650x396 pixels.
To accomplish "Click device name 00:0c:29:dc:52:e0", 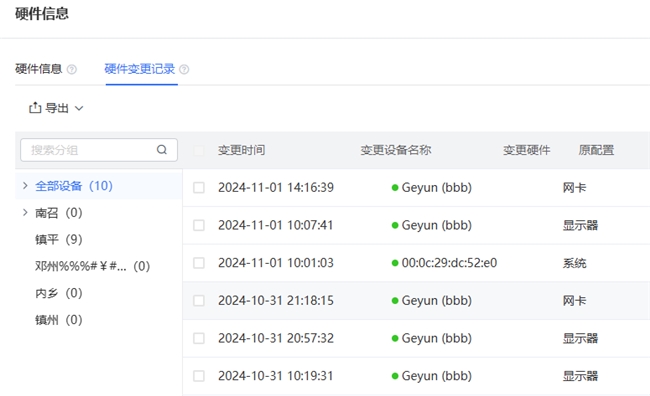I will pos(449,263).
